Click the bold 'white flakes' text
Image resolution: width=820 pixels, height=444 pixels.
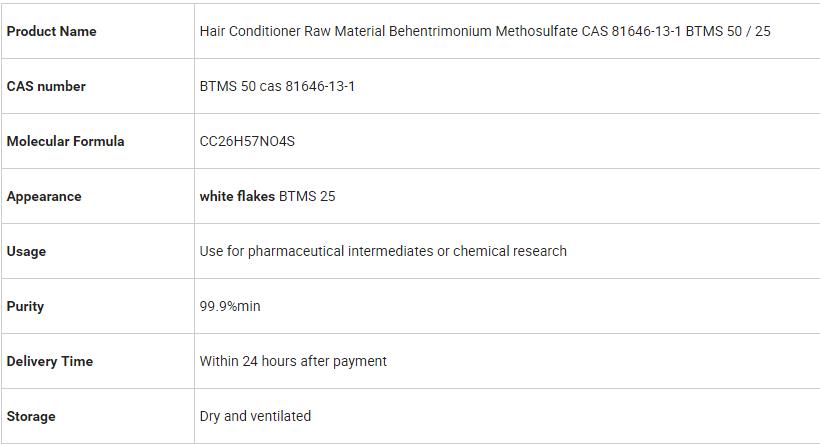pos(237,196)
